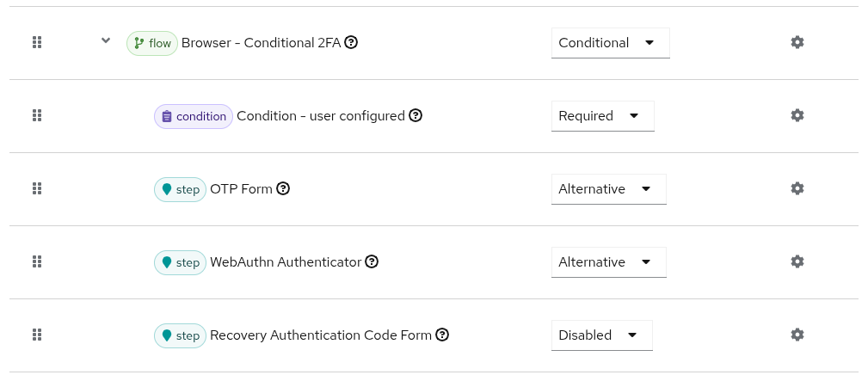Viewport: 868px width, 381px height.
Task: Open settings gear for Condition - user configured
Action: (x=797, y=115)
